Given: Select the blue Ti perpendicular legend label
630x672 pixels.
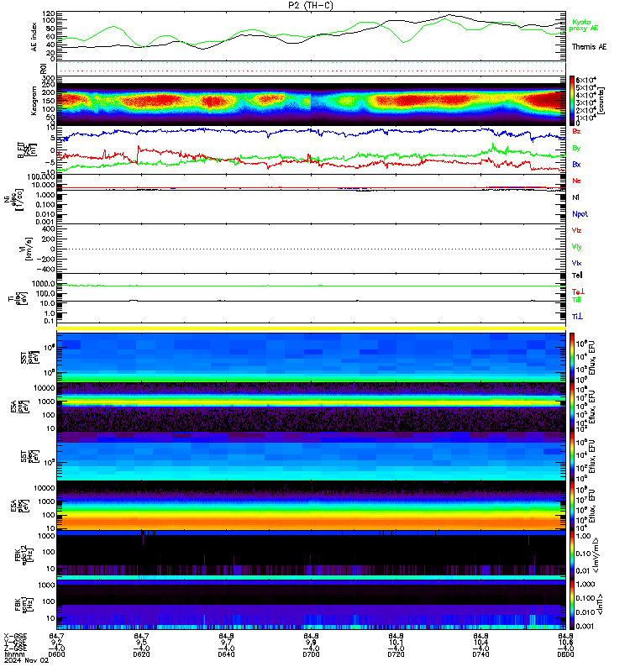Looking at the screenshot, I should point(577,317).
